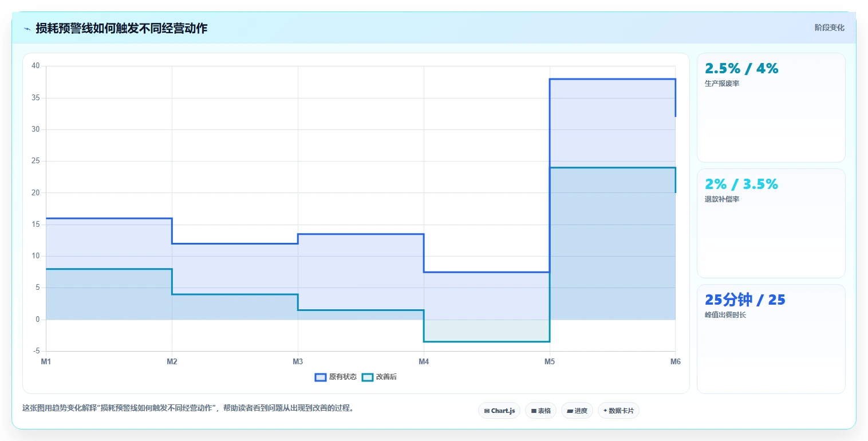Toggle the 原有状态 legend item
The height and width of the screenshot is (441, 868).
tap(336, 377)
